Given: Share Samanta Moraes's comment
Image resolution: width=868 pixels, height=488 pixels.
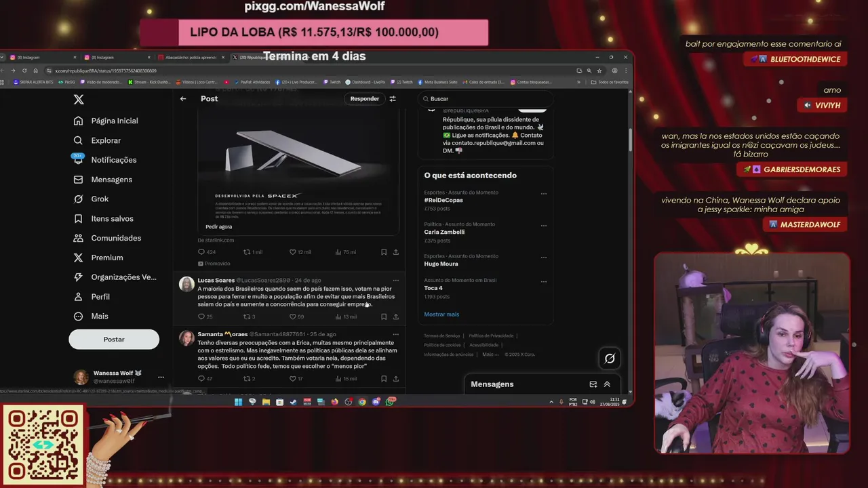Looking at the screenshot, I should [396, 379].
